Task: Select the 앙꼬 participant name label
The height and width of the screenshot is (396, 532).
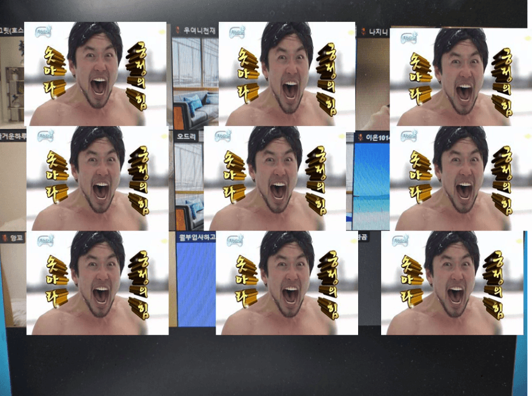Action: coord(16,238)
